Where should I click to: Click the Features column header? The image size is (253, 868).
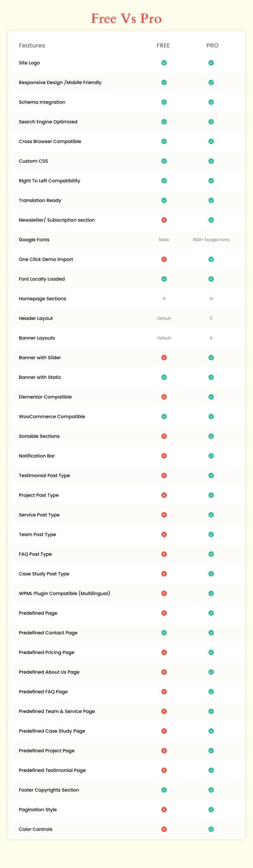coord(32,45)
